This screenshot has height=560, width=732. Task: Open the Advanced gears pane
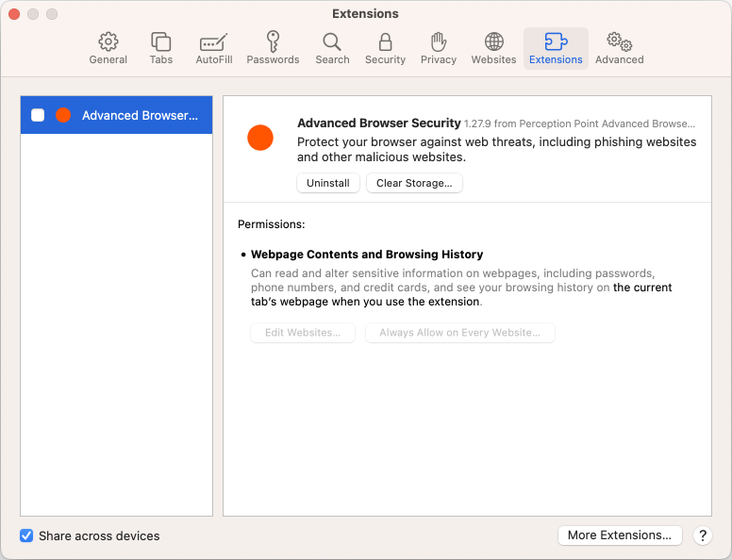click(x=619, y=48)
